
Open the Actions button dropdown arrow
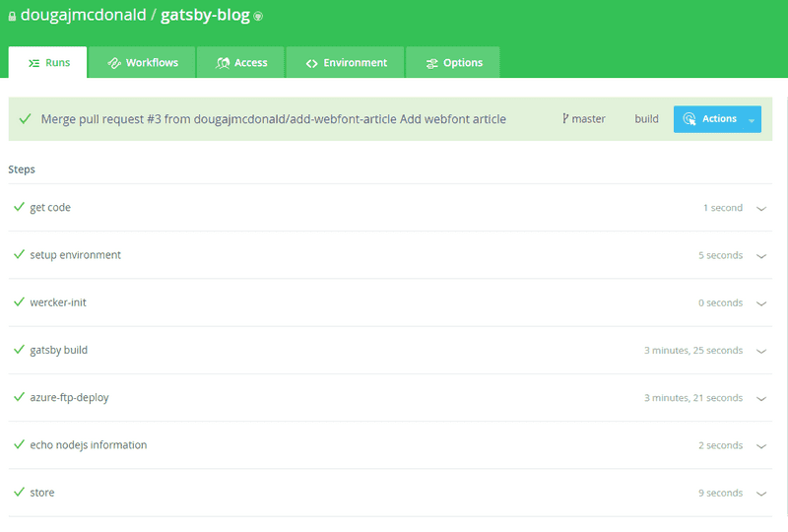click(752, 120)
